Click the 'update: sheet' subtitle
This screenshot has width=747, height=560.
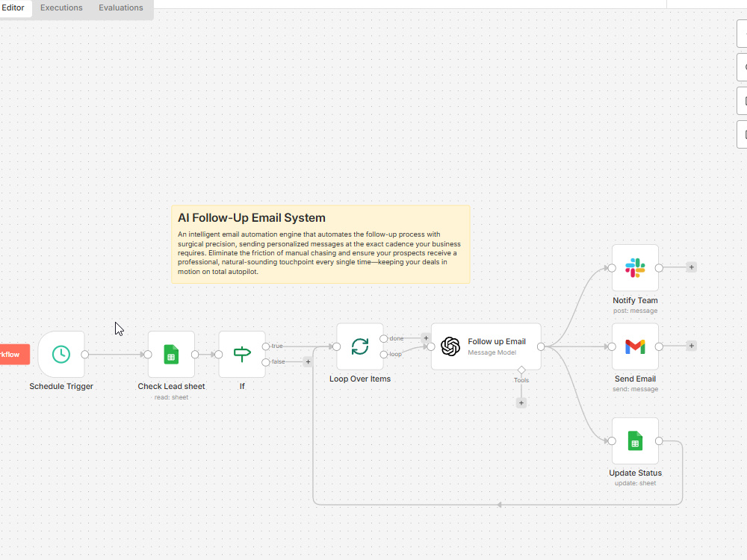(x=635, y=483)
